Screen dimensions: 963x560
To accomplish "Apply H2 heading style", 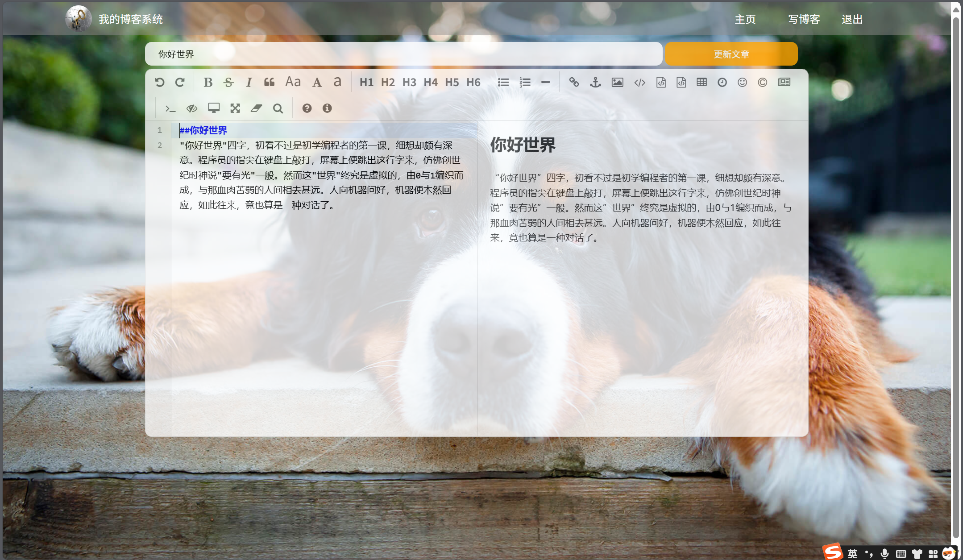I will tap(388, 82).
